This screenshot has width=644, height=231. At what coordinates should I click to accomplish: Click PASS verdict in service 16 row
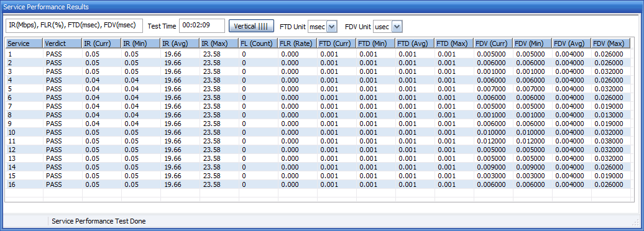(x=54, y=184)
